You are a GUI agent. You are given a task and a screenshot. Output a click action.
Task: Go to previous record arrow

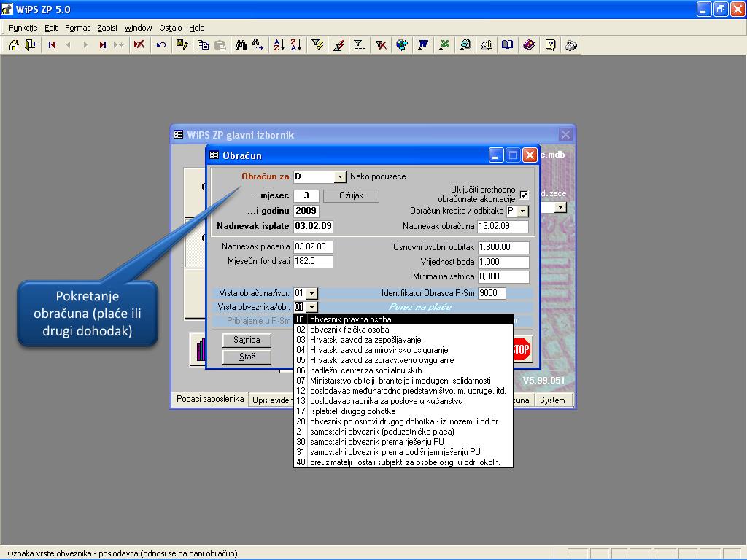69,45
